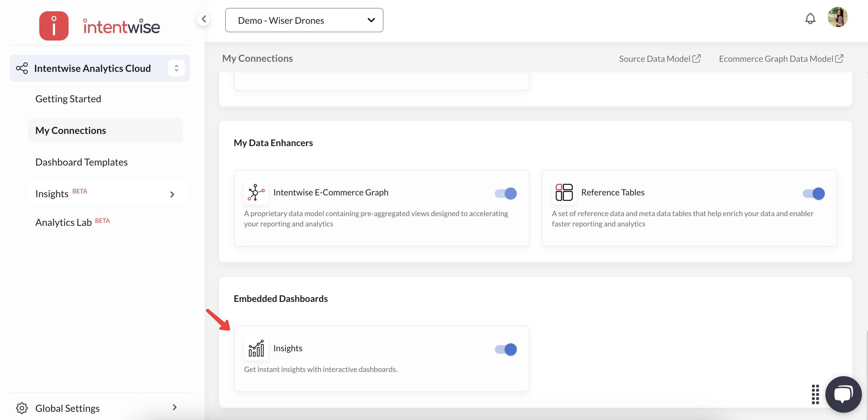The height and width of the screenshot is (420, 868).
Task: Click 'Get instant insights with interactive dashboards.' text
Action: pyautogui.click(x=320, y=369)
